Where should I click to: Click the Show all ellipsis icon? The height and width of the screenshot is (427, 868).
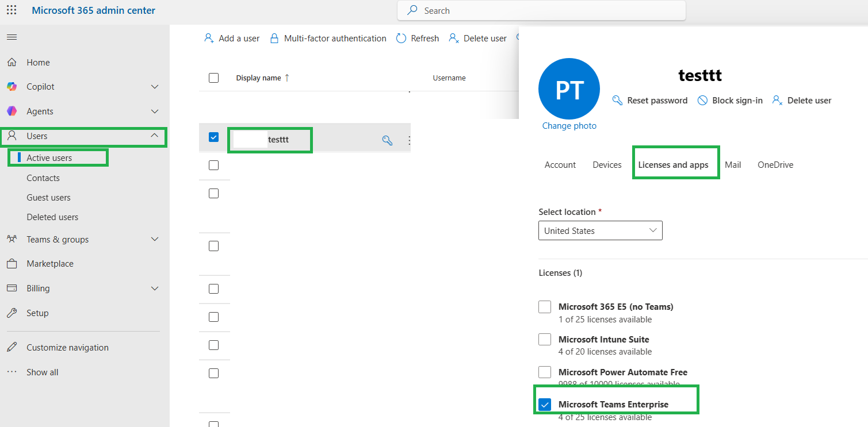click(x=12, y=372)
